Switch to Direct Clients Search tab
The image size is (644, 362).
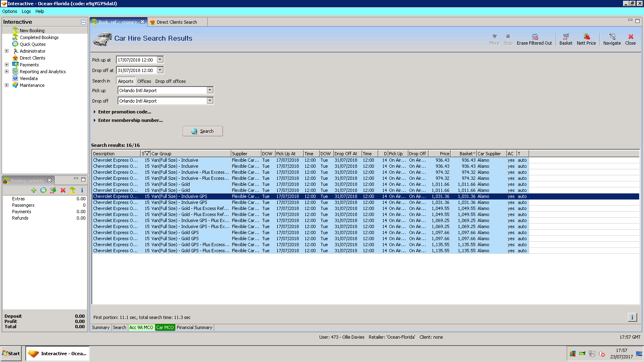tap(177, 22)
